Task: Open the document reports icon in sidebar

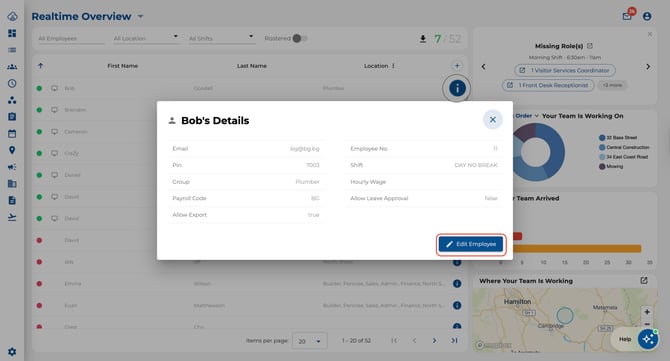Action: click(12, 200)
